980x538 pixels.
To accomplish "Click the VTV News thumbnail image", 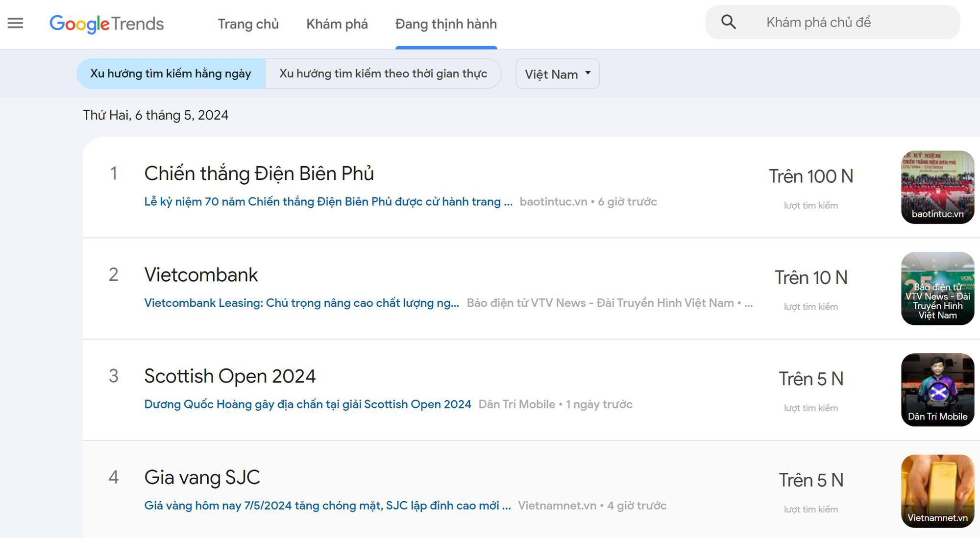I will click(937, 289).
